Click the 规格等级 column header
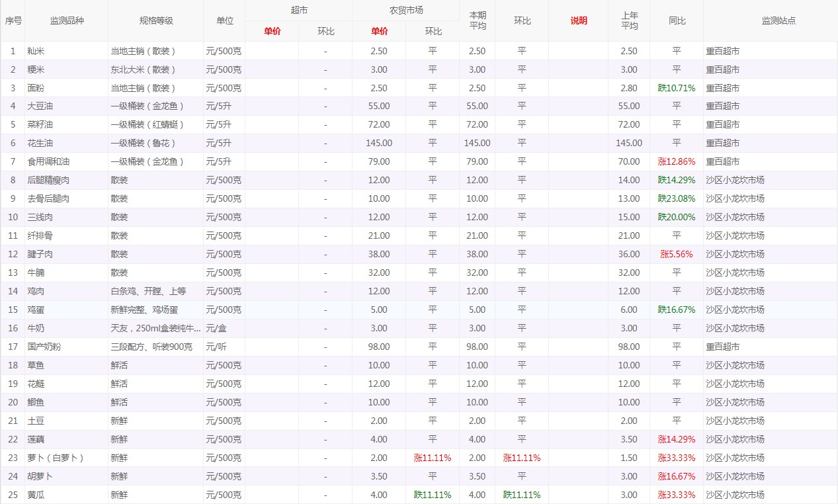The width and height of the screenshot is (838, 504). (155, 21)
